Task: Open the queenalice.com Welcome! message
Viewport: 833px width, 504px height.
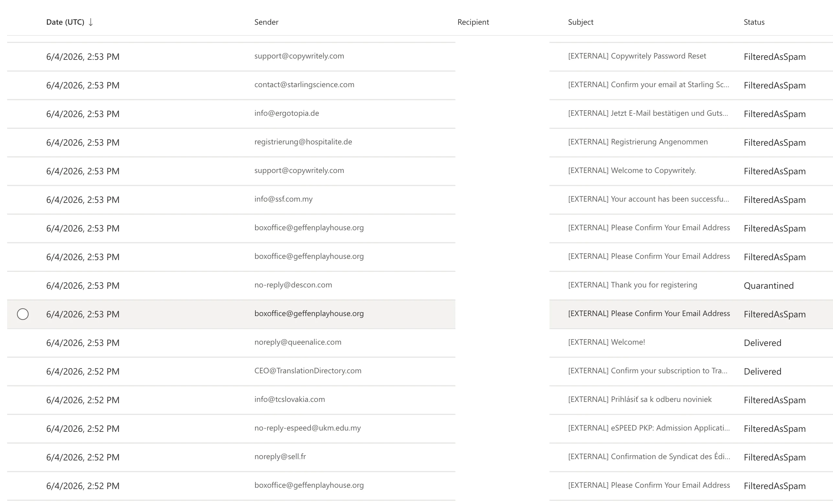Action: click(607, 342)
